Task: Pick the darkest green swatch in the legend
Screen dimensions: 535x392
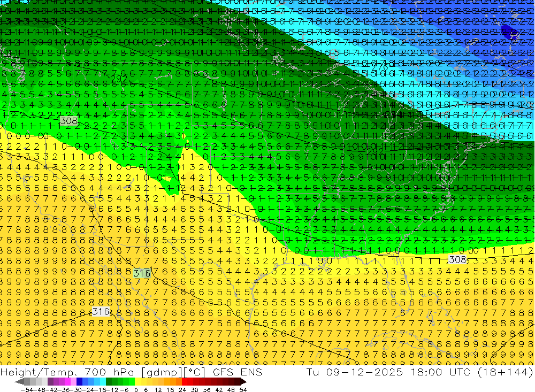Action: 109,382
